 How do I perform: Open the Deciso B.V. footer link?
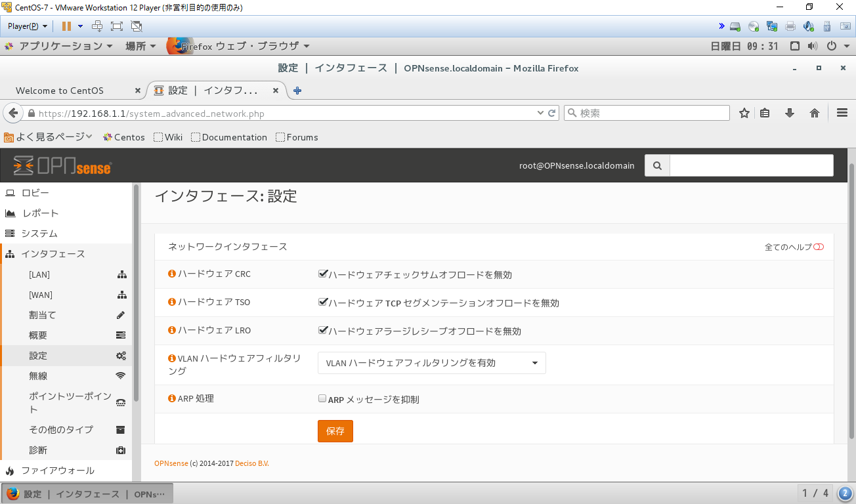[x=252, y=463]
